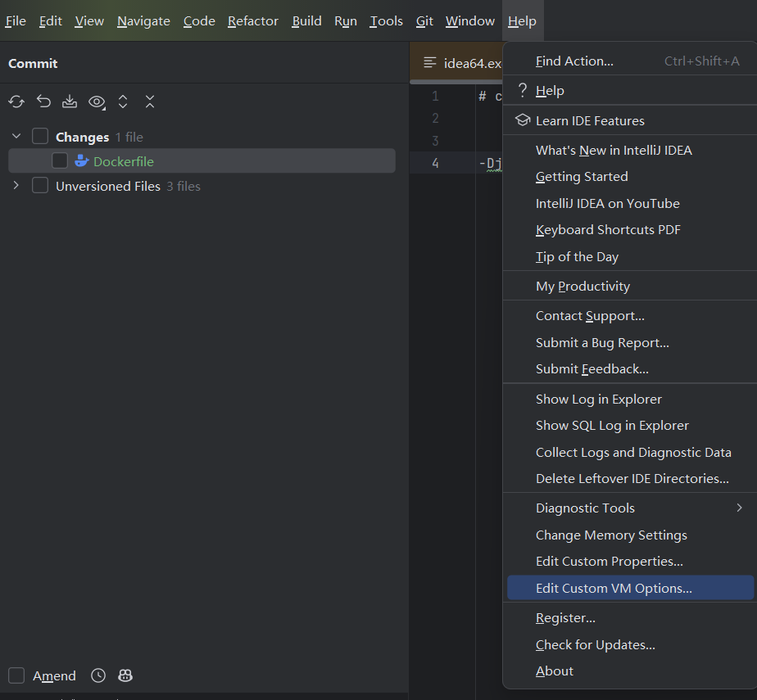Choose Contact Support... entry
This screenshot has height=700, width=757.
630,315
